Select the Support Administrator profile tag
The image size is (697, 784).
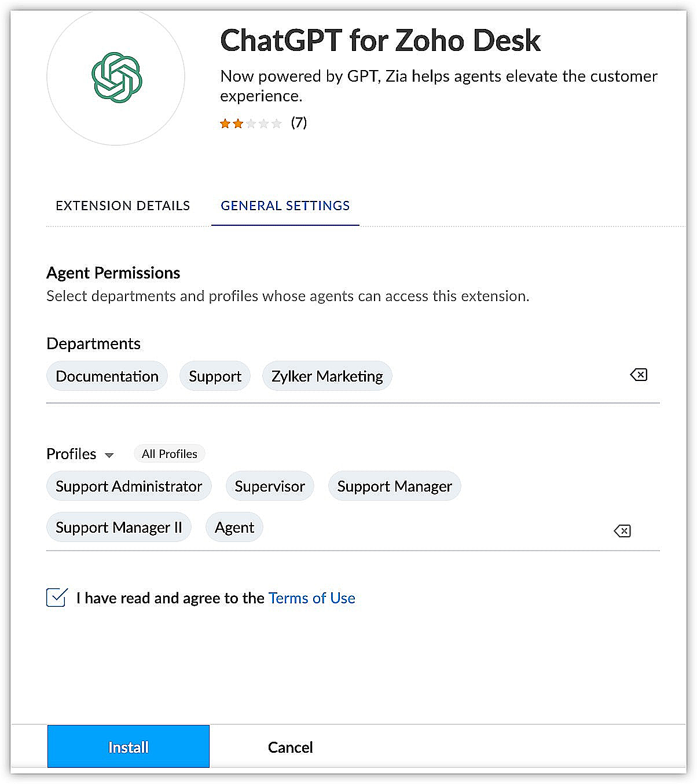tap(129, 486)
